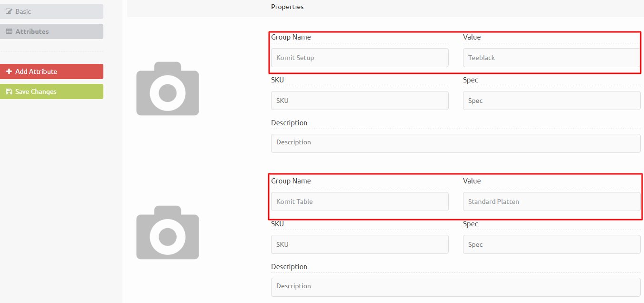Click the Add Attribute button

51,71
